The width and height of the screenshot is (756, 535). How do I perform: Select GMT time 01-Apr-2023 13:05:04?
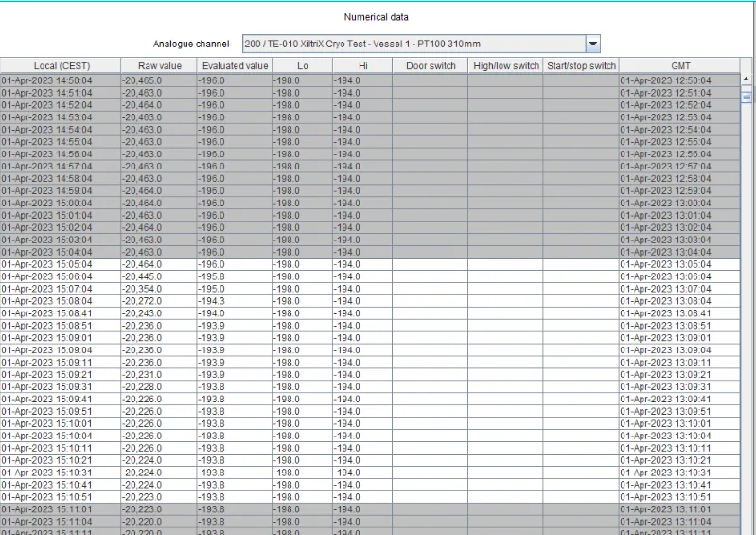(665, 264)
